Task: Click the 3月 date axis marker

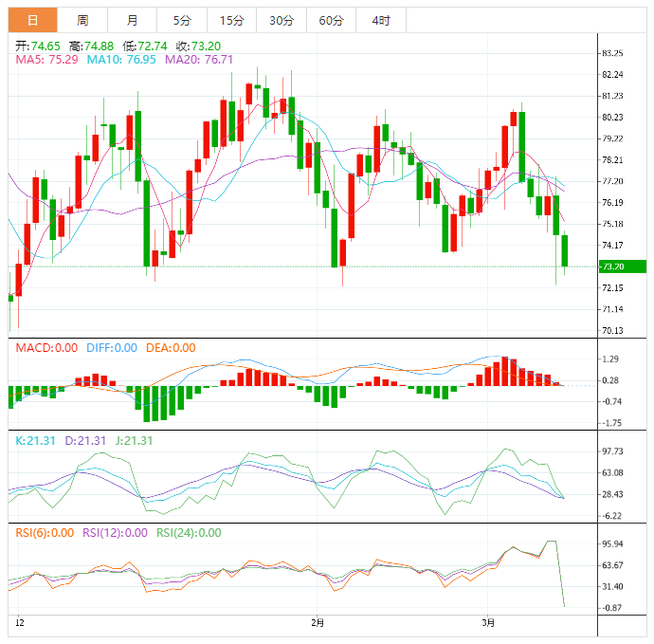Action: pos(488,623)
